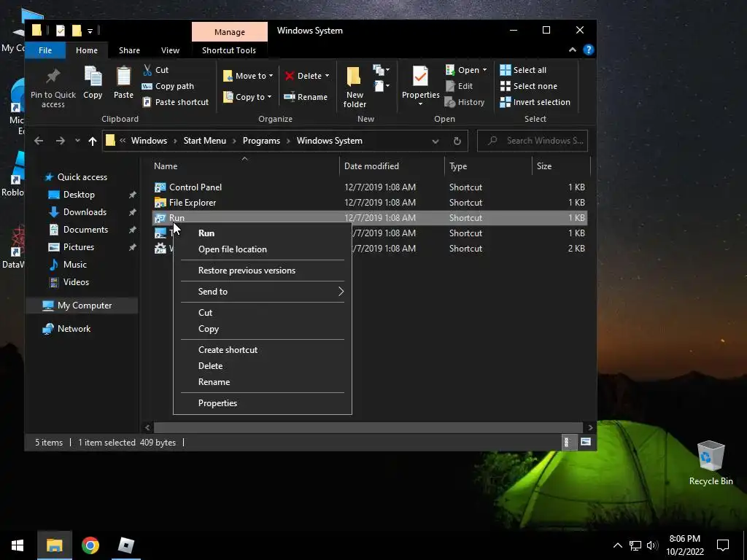The width and height of the screenshot is (747, 560).
Task: Click Start Menu in address breadcrumb
Action: tap(205, 141)
